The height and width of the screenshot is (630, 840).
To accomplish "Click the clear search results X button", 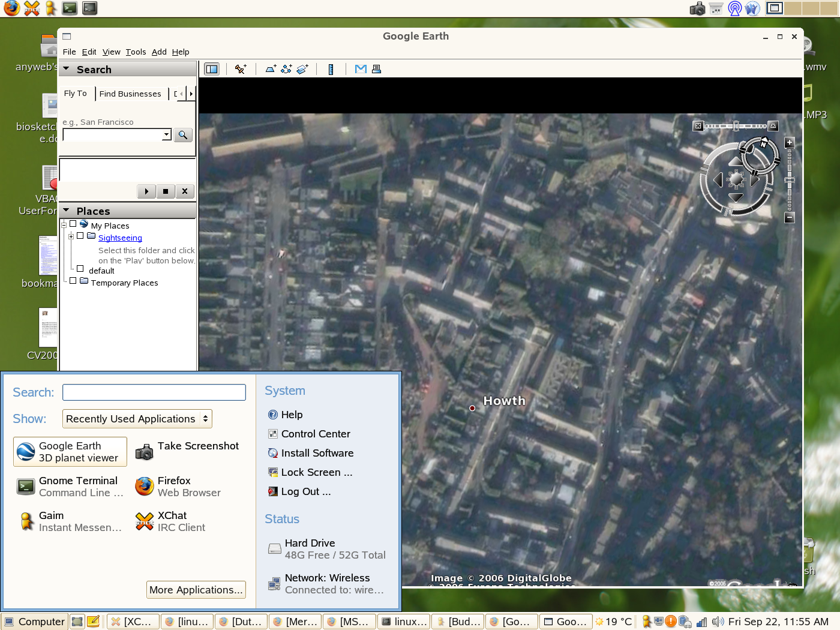I will [x=185, y=191].
